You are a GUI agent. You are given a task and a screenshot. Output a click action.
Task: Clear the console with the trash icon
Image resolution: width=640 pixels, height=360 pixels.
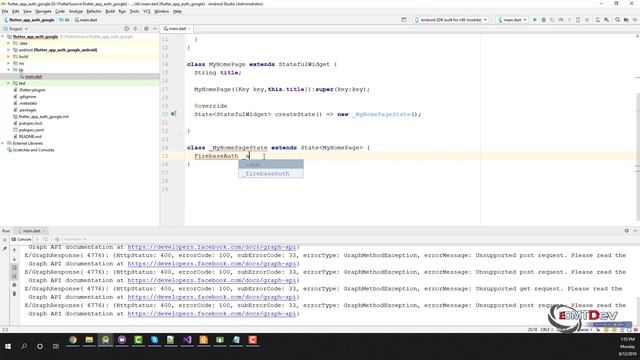point(14,293)
